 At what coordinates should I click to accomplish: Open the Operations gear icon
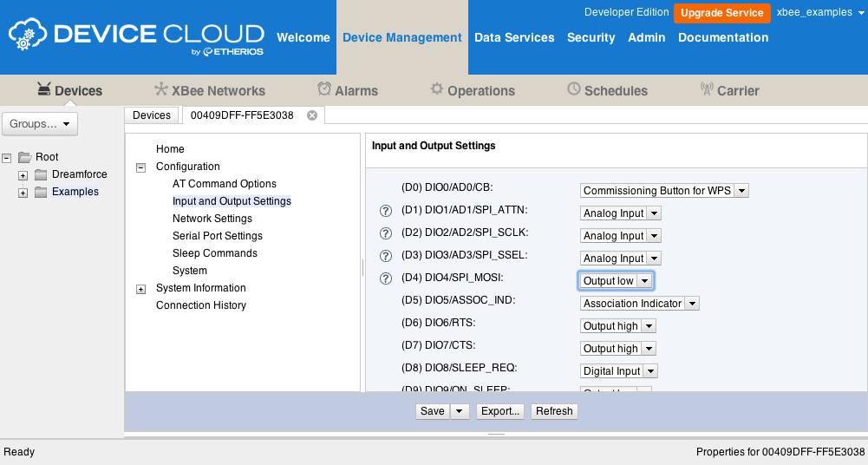(x=437, y=88)
